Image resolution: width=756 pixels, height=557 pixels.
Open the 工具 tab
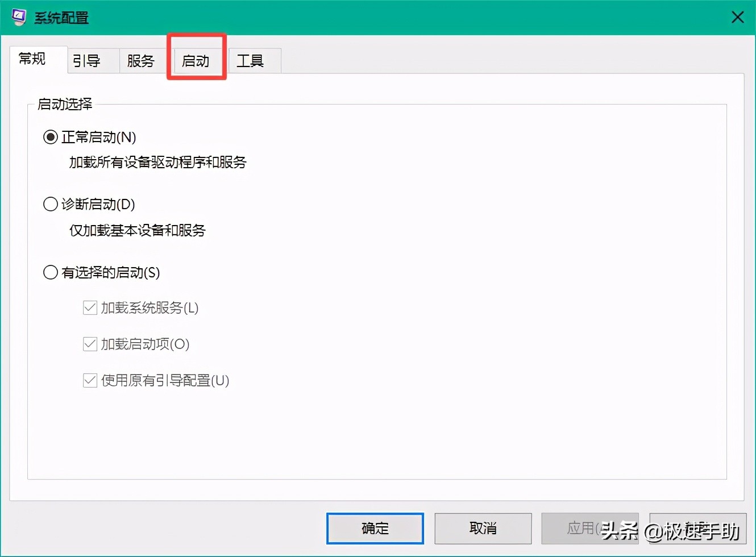click(x=251, y=61)
